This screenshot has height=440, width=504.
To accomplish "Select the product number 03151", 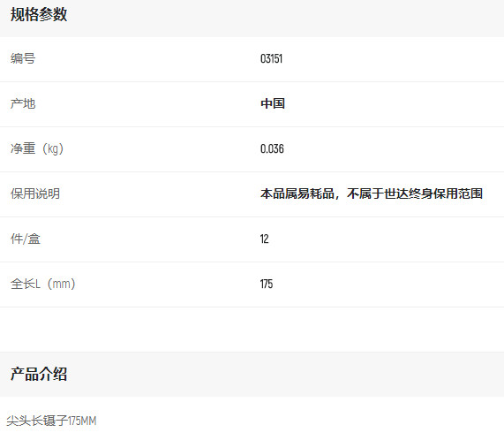I will pyautogui.click(x=271, y=59).
